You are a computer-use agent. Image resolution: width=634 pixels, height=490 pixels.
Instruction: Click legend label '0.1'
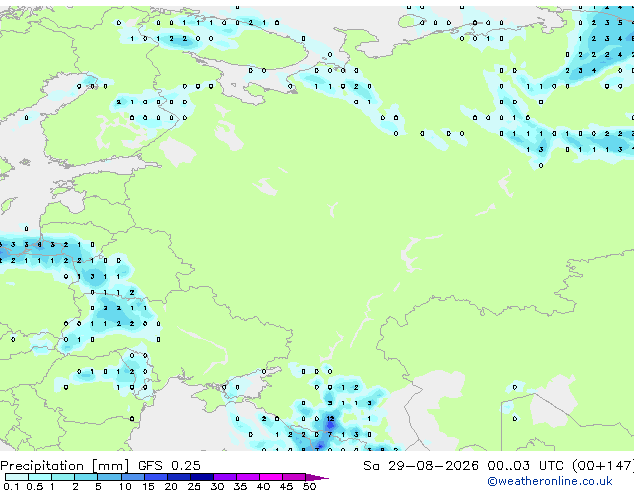(x=11, y=486)
